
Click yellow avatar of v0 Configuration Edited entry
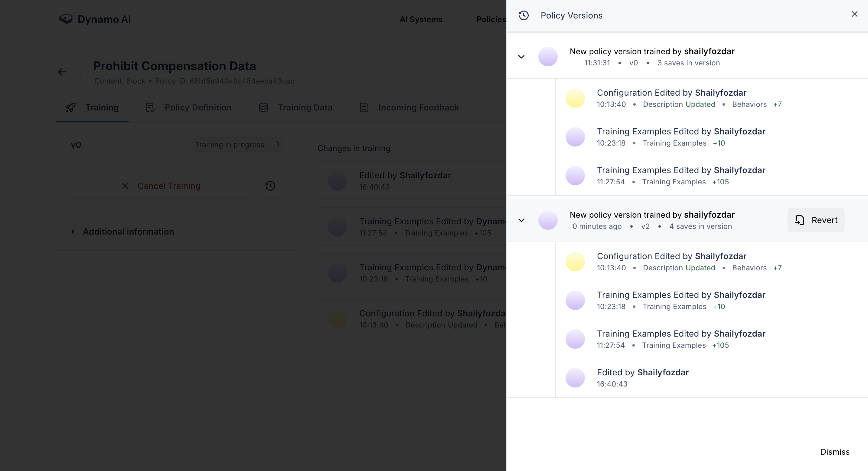pyautogui.click(x=575, y=98)
